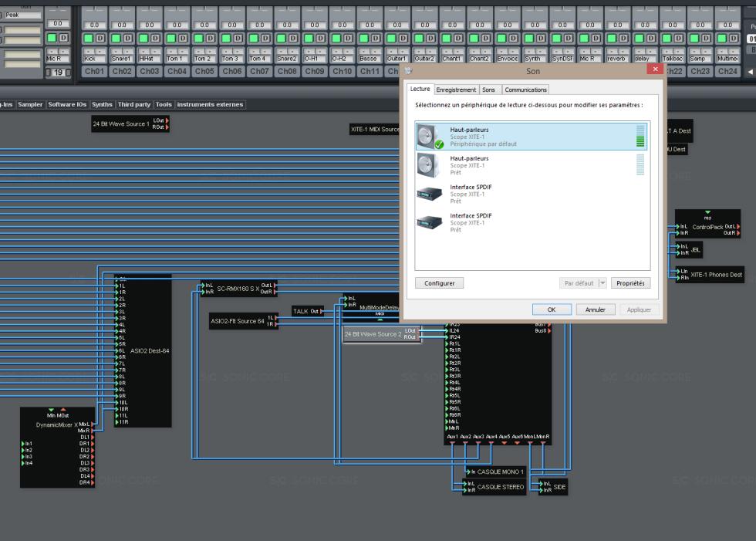The image size is (756, 541).
Task: Click the Aux5 output connector on the mixer module
Action: 505,443
